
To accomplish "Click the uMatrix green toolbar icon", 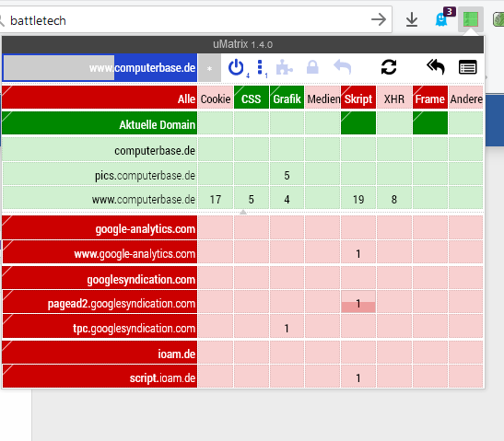I will click(x=471, y=19).
